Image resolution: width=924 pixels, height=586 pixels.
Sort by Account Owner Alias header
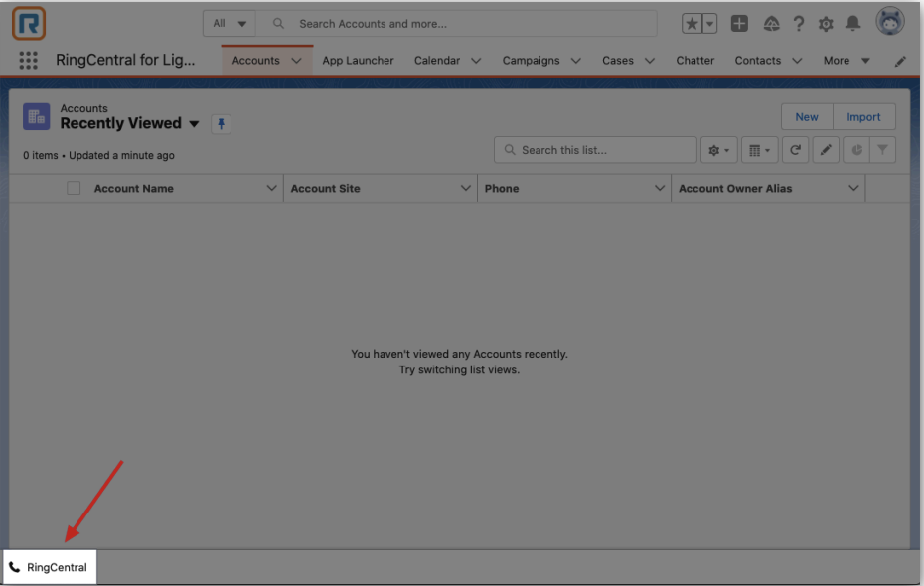pyautogui.click(x=735, y=189)
